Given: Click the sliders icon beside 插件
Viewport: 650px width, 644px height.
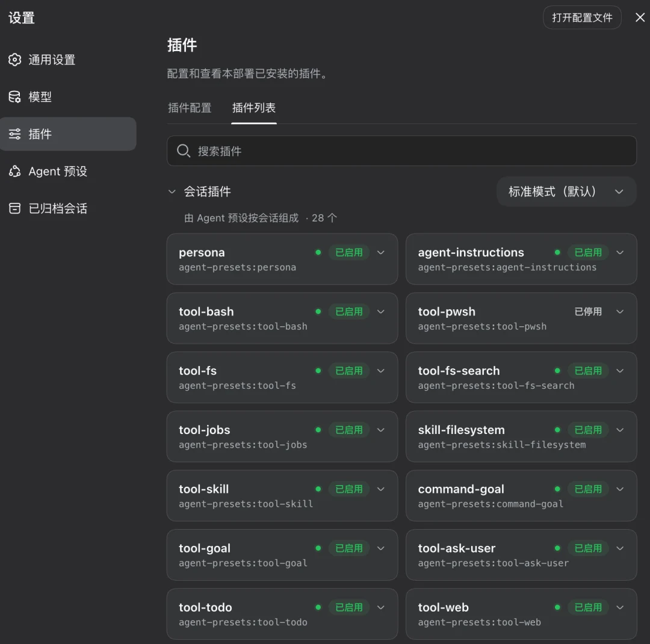Looking at the screenshot, I should click(x=15, y=134).
